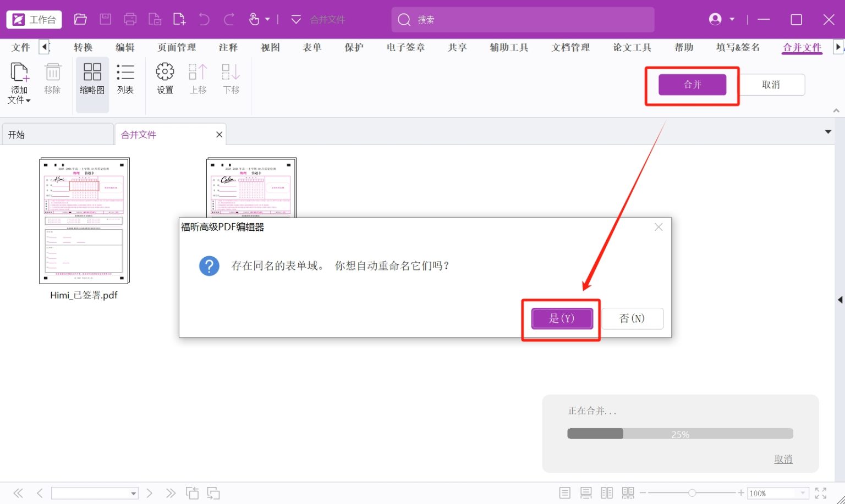Open the 保护 ribbon tab

(x=354, y=47)
